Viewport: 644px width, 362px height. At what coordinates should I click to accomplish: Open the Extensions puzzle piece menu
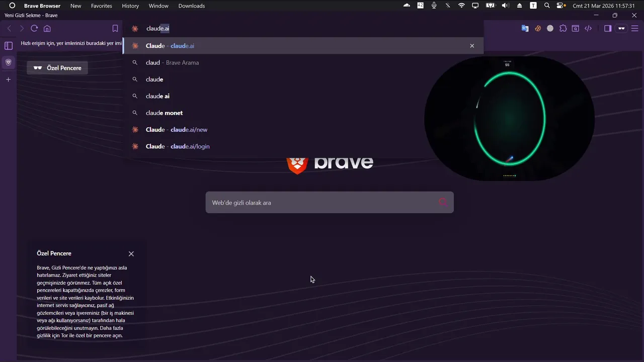[563, 29]
